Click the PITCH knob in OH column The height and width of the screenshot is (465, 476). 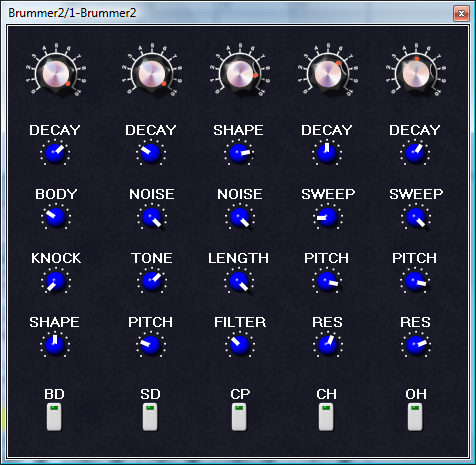pyautogui.click(x=415, y=281)
